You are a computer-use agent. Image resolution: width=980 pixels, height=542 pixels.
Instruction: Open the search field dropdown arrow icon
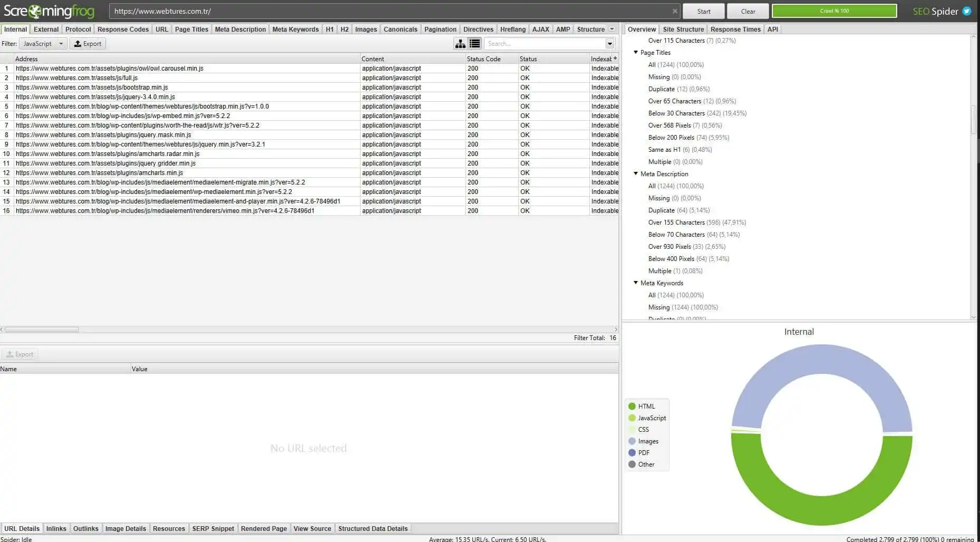(610, 43)
